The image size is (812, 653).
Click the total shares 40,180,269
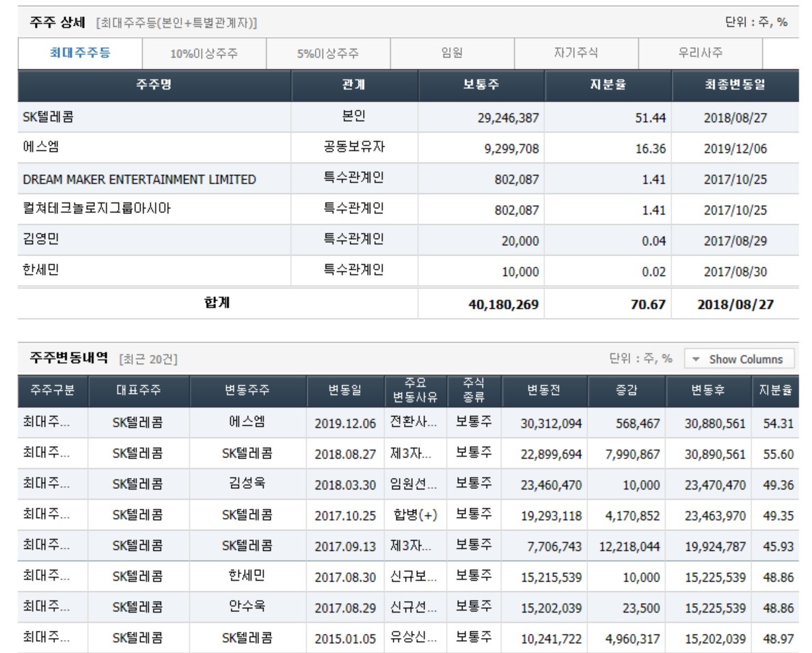coord(503,305)
